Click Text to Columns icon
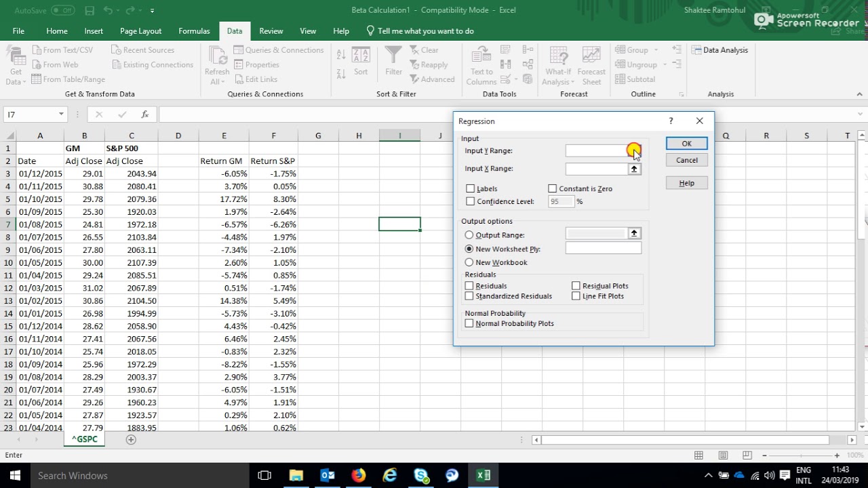This screenshot has width=868, height=488. 481,66
